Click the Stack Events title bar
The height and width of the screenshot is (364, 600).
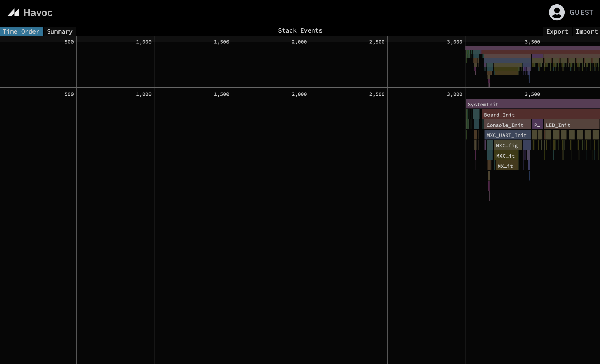[300, 30]
